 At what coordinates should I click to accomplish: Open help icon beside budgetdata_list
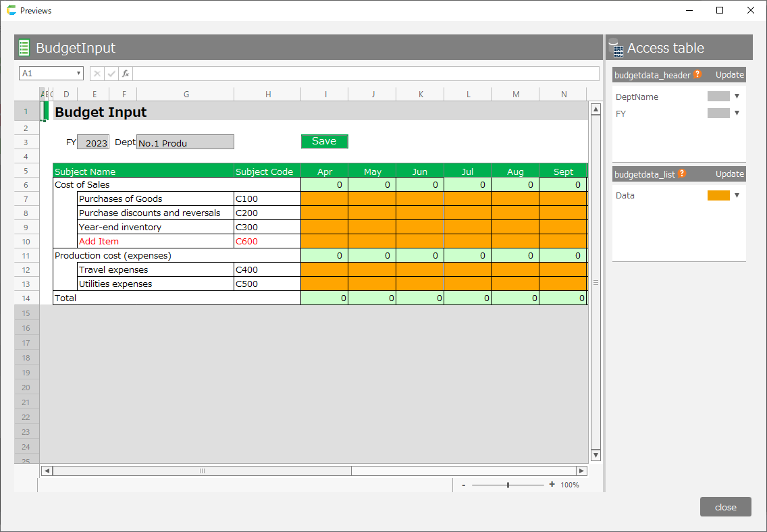click(682, 174)
